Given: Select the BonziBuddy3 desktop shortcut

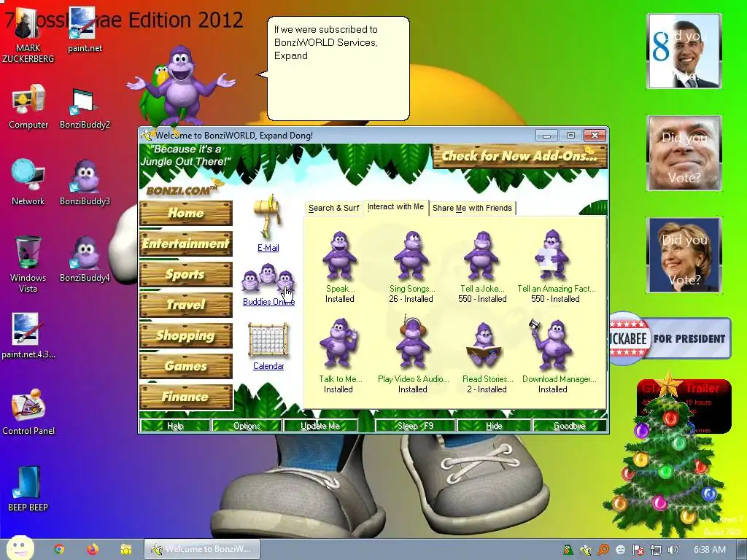Looking at the screenshot, I should [85, 182].
